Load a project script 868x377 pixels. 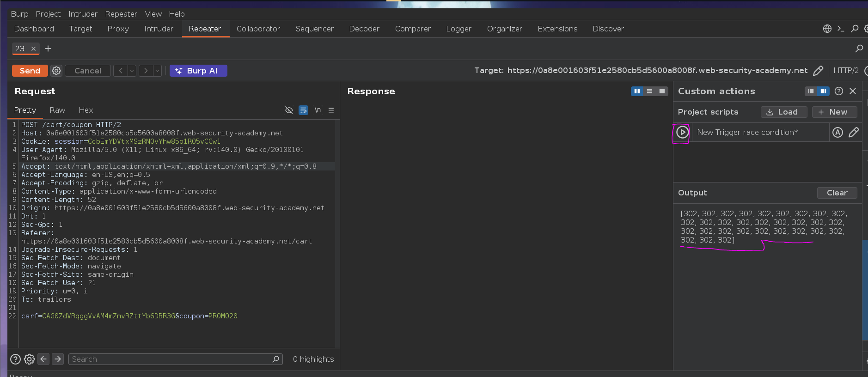(x=784, y=112)
